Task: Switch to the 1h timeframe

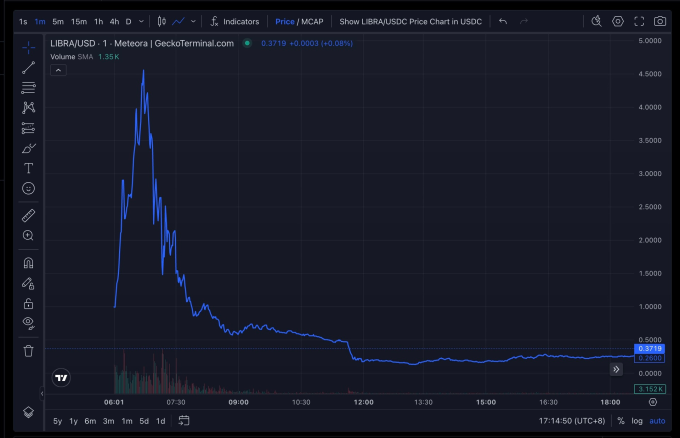Action: coord(99,22)
